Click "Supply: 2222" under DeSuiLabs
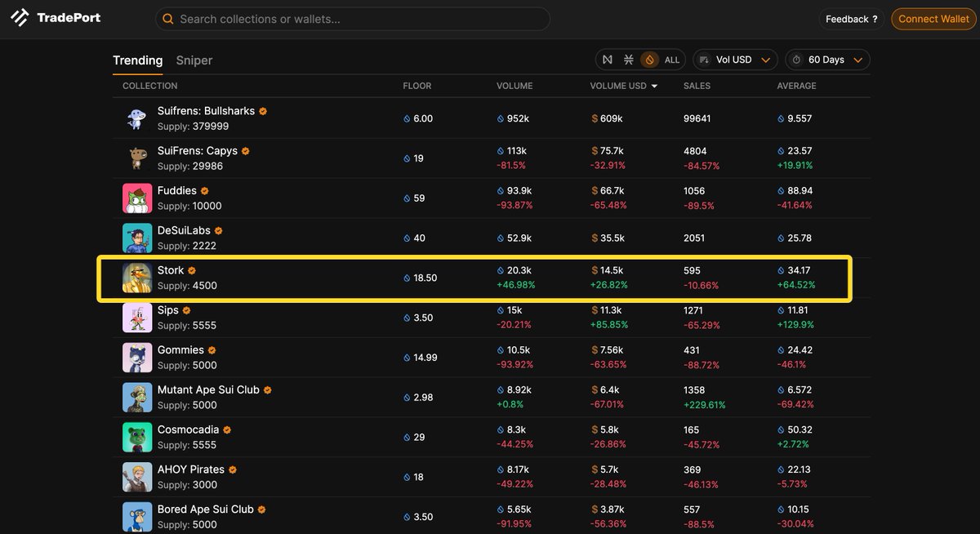 187,246
